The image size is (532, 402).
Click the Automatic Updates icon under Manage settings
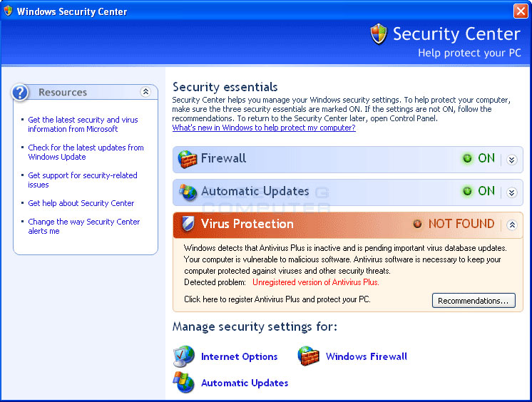pyautogui.click(x=183, y=382)
